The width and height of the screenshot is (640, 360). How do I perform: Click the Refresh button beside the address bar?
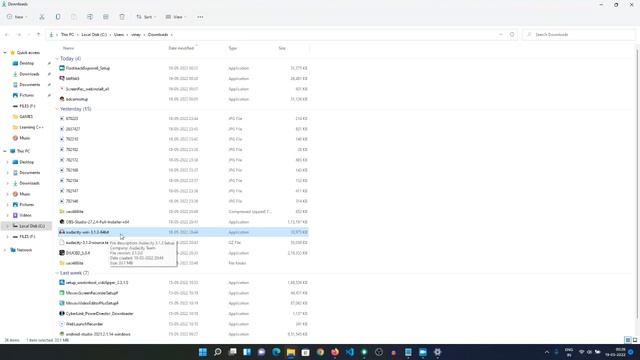click(512, 35)
